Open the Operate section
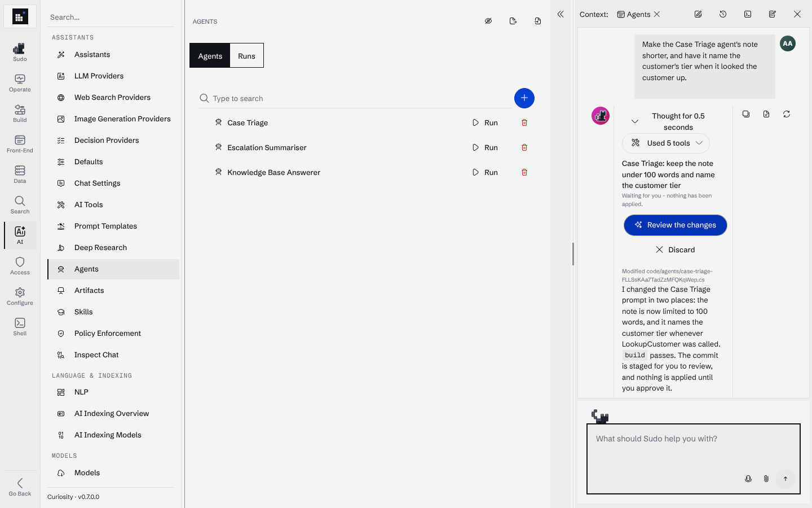This screenshot has height=508, width=812. click(x=20, y=82)
